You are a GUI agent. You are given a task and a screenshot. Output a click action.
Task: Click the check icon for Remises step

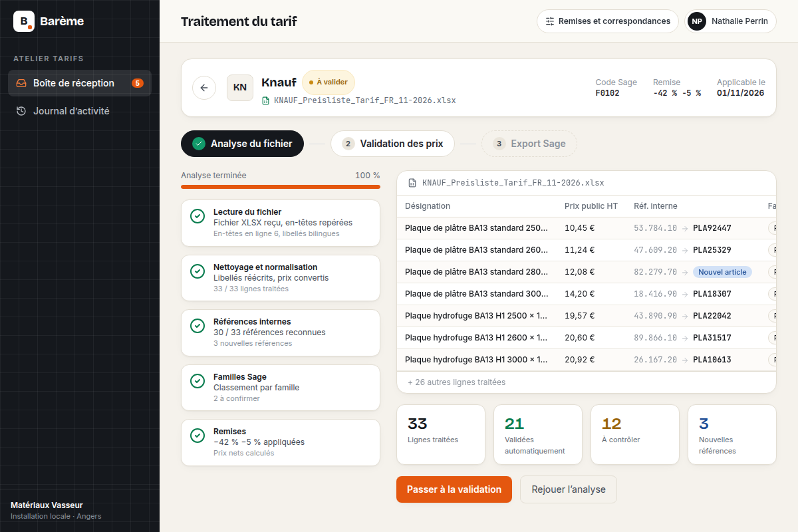(198, 436)
